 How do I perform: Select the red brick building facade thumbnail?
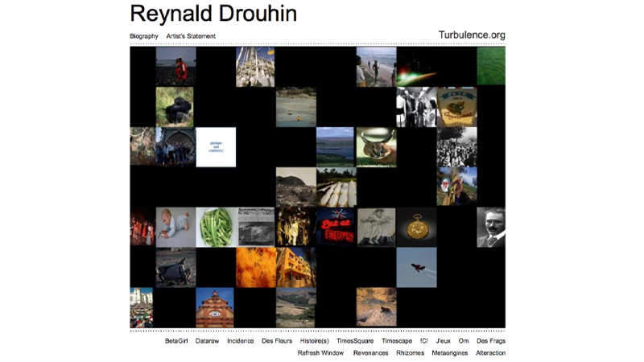point(215,308)
